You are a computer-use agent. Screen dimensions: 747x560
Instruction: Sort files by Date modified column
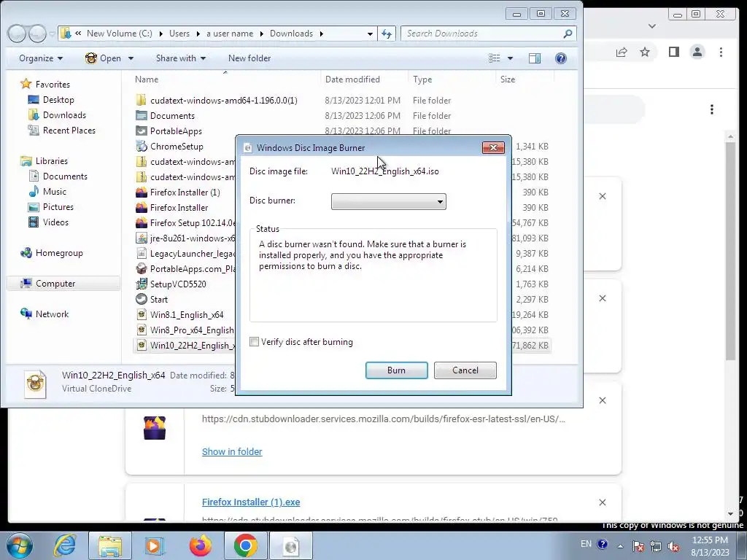(352, 79)
